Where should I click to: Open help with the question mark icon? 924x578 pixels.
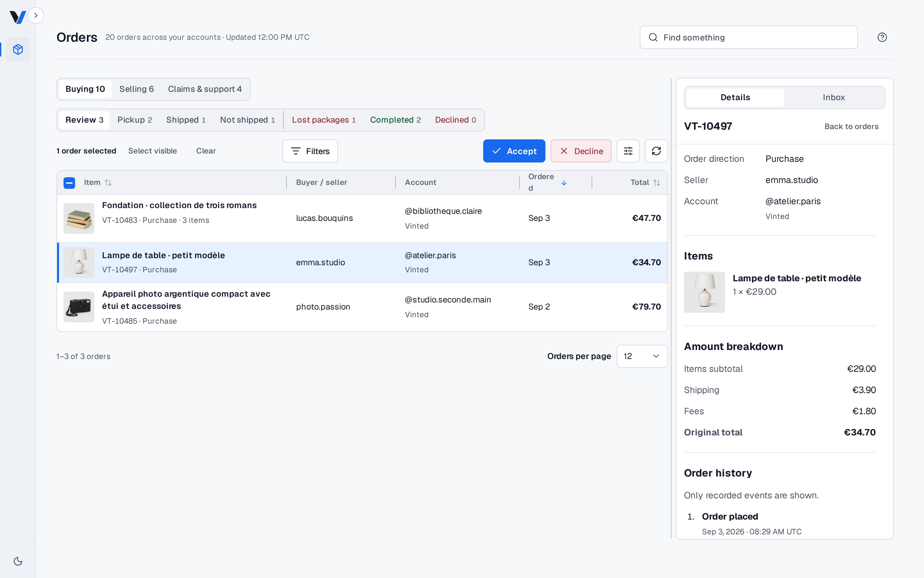coord(882,37)
